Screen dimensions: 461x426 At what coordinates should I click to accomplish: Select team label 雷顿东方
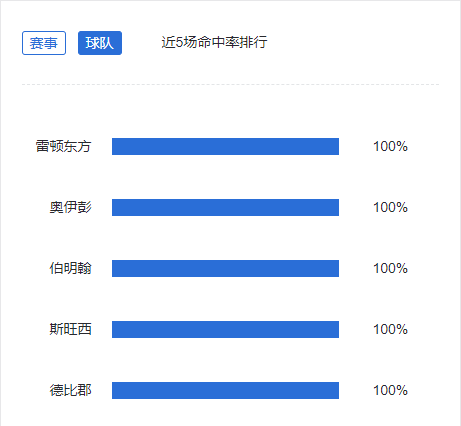click(x=63, y=146)
